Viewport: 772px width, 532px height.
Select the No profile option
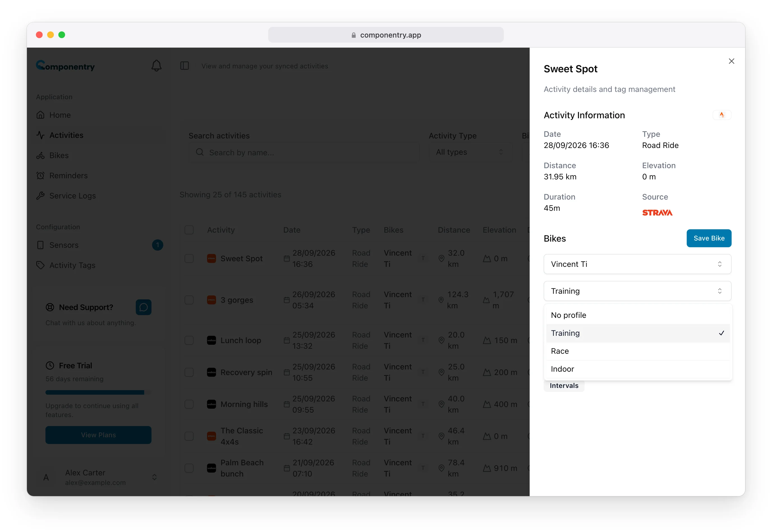(x=638, y=315)
